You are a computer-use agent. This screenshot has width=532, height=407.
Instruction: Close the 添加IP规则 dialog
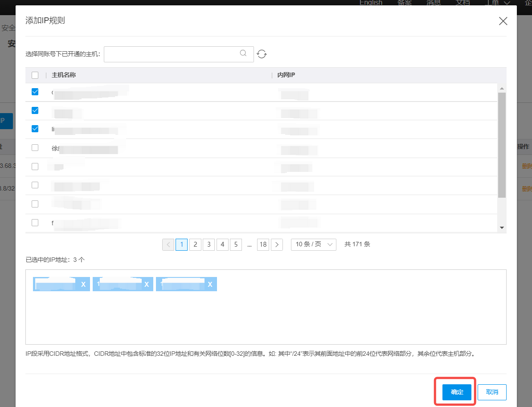(x=503, y=21)
